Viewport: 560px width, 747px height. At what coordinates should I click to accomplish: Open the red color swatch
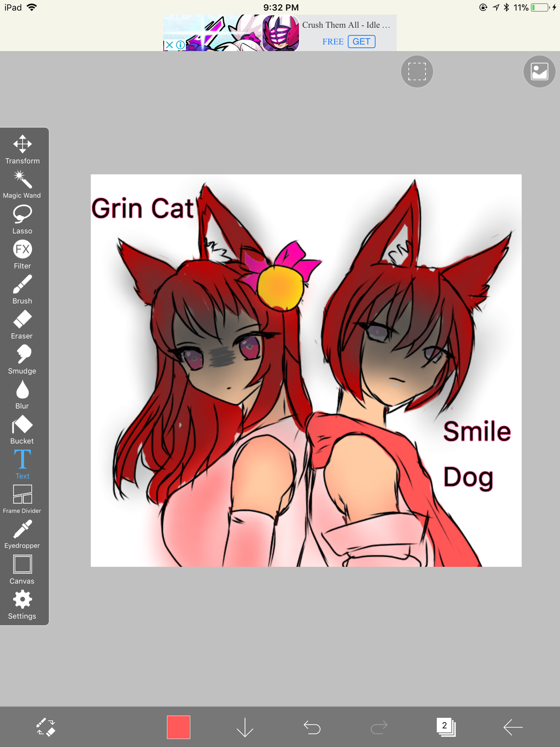tap(178, 727)
